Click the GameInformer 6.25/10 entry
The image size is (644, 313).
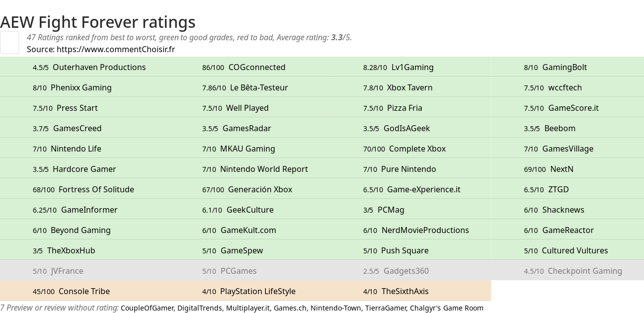[x=75, y=210]
